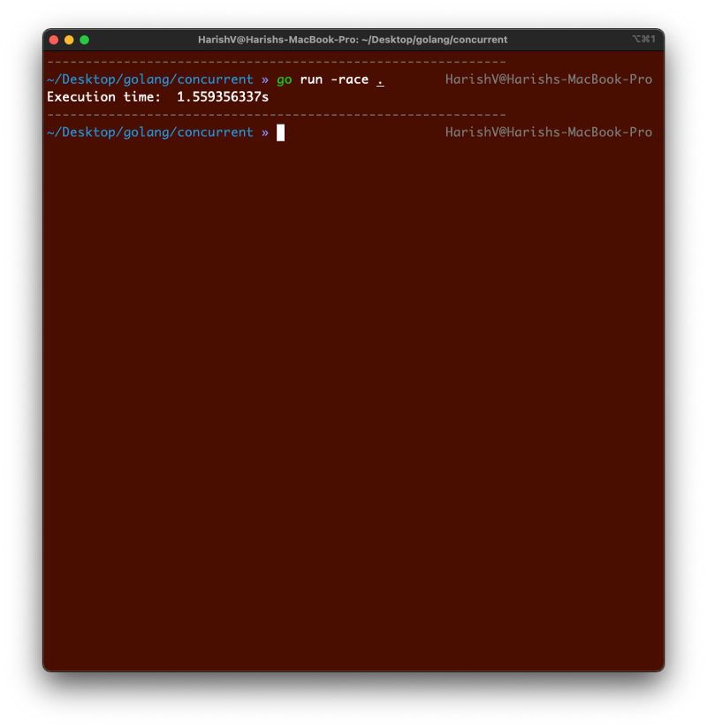Click the ⌥⌘1 shortcut indicator in title bar
Viewport: 707px width, 728px height.
pyautogui.click(x=644, y=39)
